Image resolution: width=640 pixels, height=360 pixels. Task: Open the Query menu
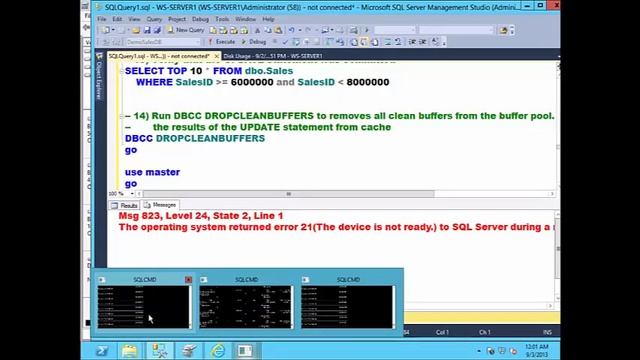pyautogui.click(x=154, y=19)
